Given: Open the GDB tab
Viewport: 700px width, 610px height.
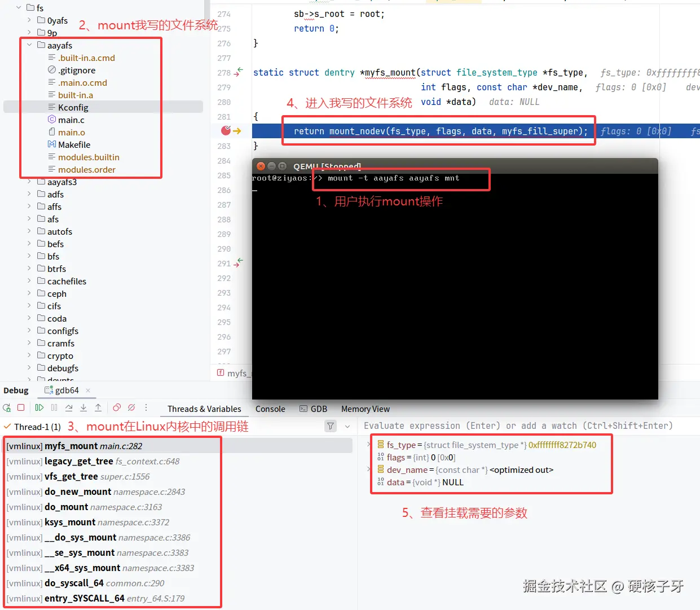Looking at the screenshot, I should [313, 409].
